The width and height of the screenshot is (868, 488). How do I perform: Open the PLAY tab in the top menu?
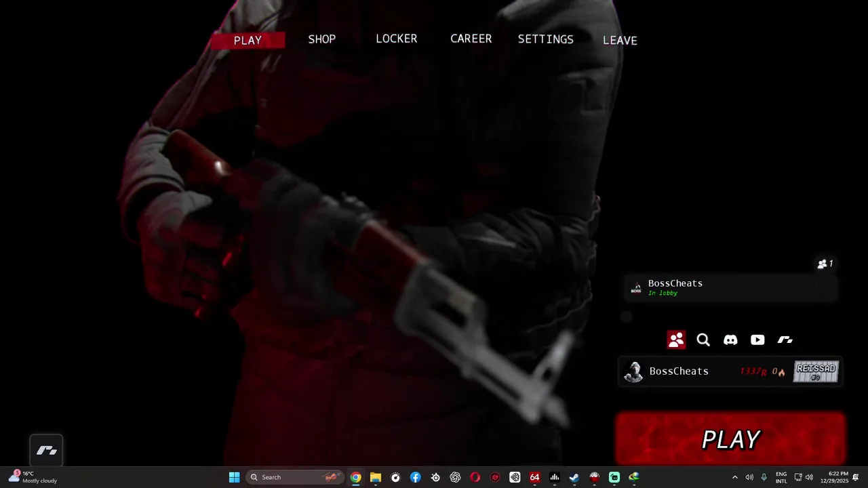click(248, 41)
